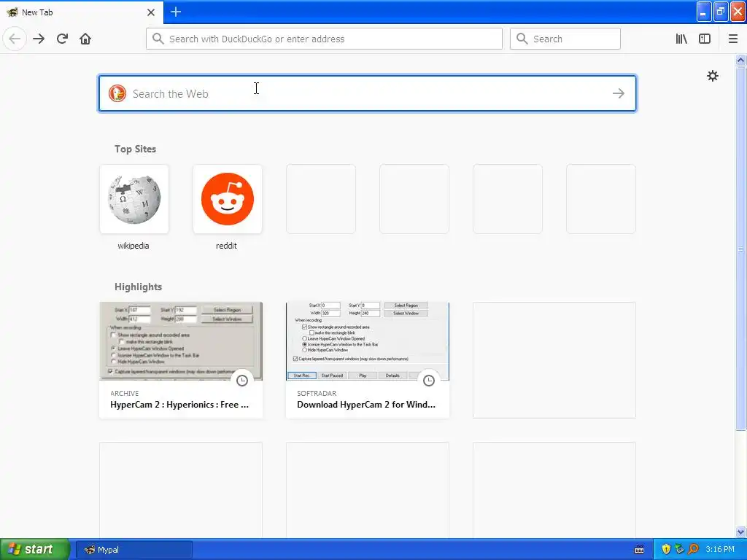The width and height of the screenshot is (747, 560).
Task: Click the page scrollbar up arrow
Action: click(x=741, y=60)
